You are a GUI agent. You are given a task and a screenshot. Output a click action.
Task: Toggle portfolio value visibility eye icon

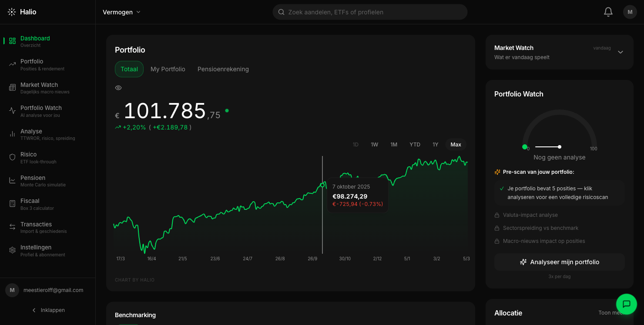click(118, 88)
